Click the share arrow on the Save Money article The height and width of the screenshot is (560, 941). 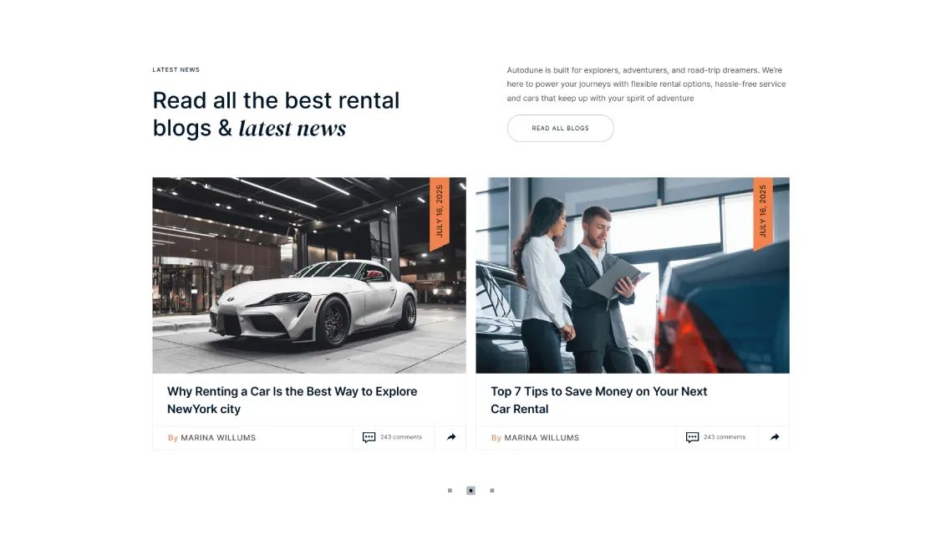[775, 437]
